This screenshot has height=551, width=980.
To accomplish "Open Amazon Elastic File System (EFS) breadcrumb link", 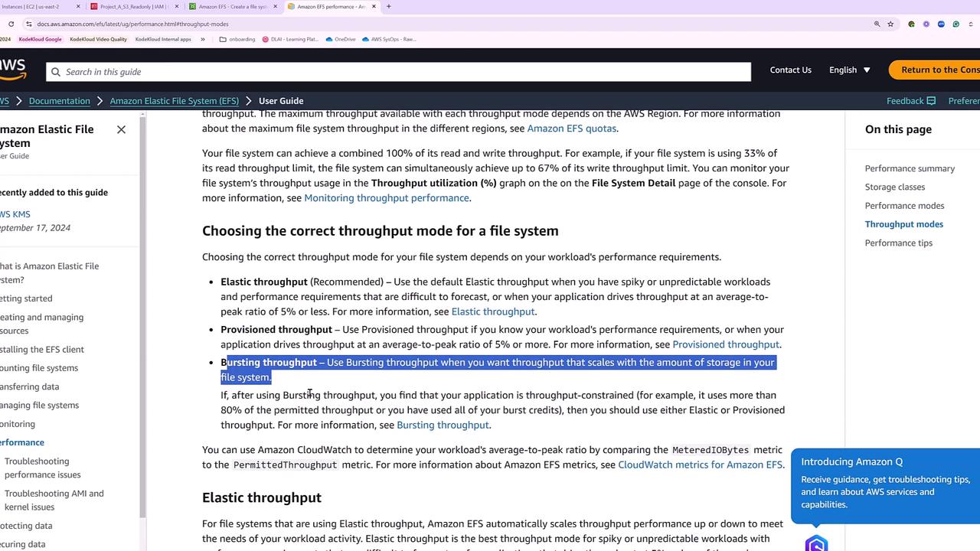I will [175, 101].
